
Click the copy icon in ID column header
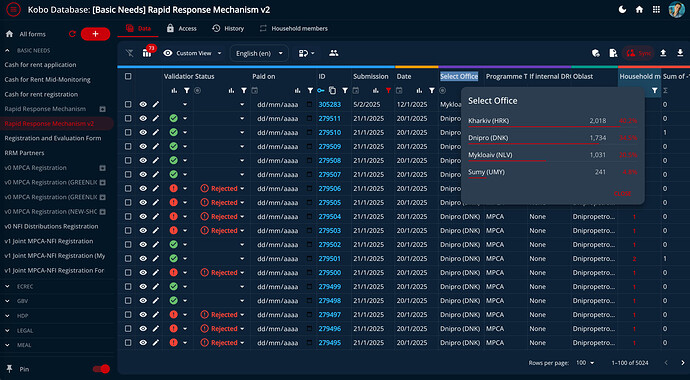pyautogui.click(x=332, y=91)
